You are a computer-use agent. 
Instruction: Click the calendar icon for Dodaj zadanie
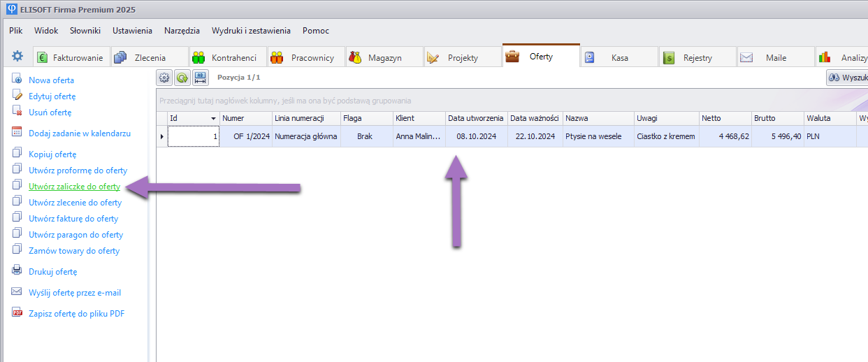[17, 133]
